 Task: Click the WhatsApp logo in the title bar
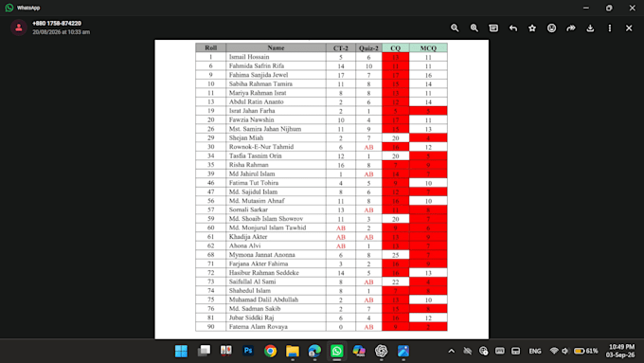[9, 8]
